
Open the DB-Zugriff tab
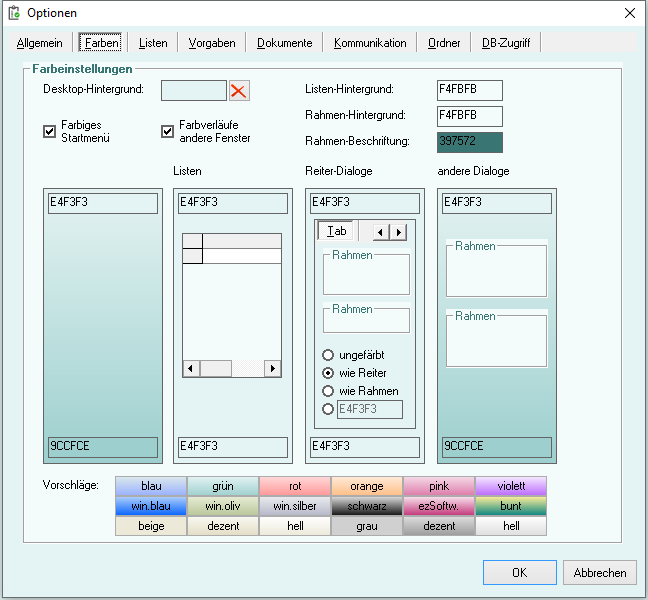[x=506, y=43]
